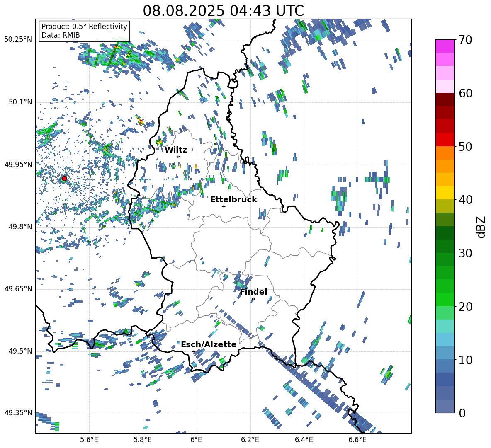Click the cross marker below Esch/Alzette
The width and height of the screenshot is (491, 448).
point(194,351)
